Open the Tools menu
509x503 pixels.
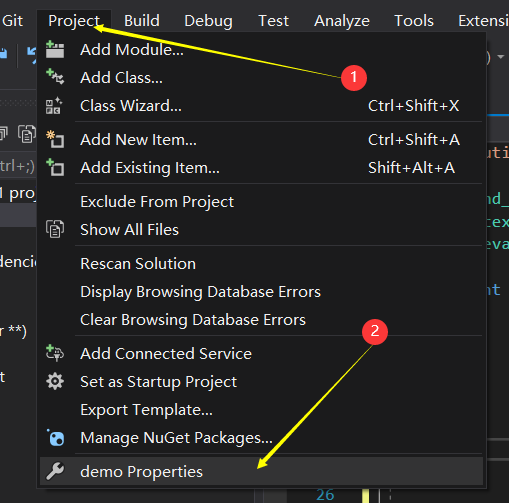(414, 21)
